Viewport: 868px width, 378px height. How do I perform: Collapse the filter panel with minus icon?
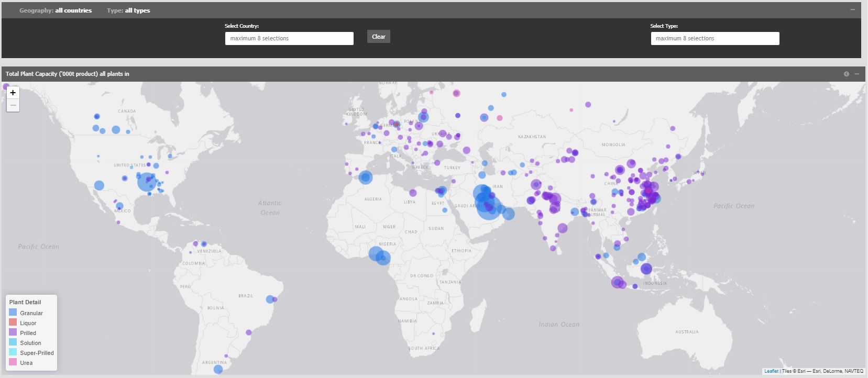(852, 10)
